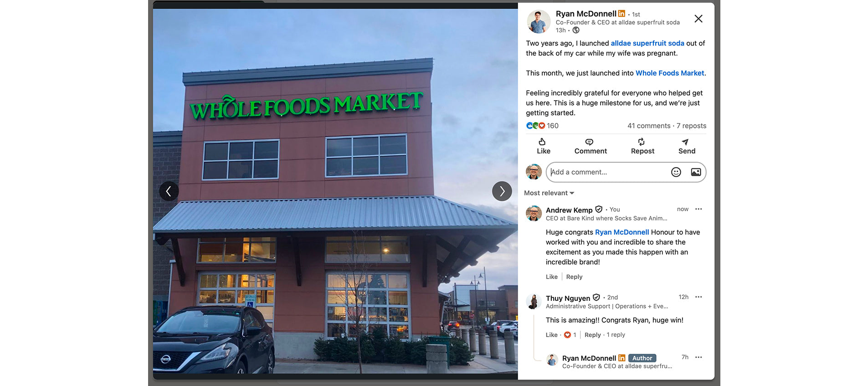View the 160 reactions list
The width and height of the screenshot is (868, 386).
542,126
